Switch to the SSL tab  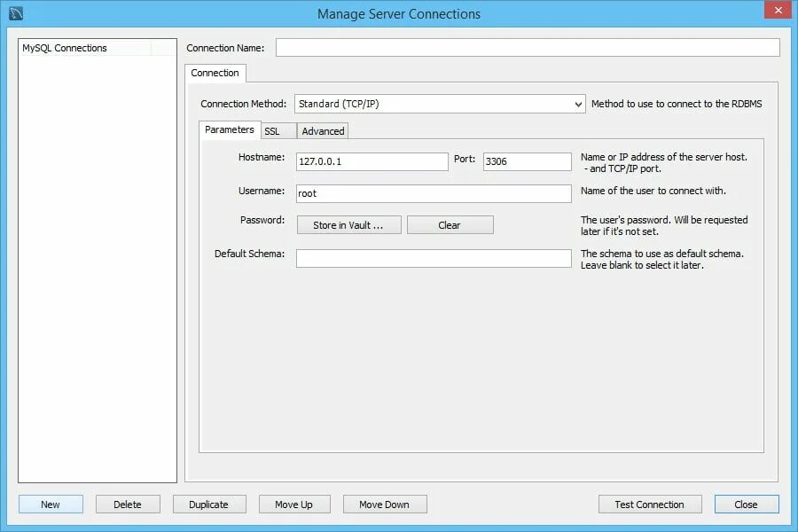coord(278,131)
